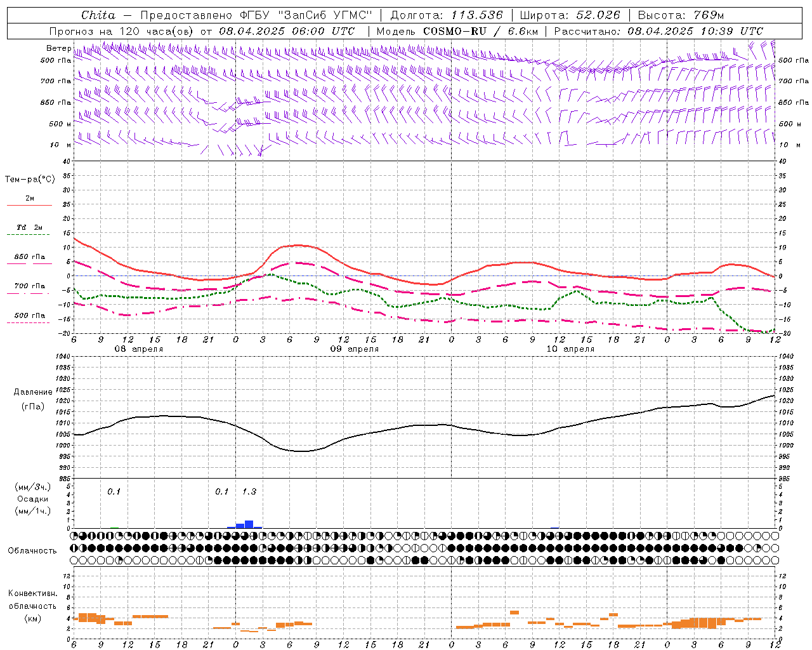Click the "Высота: 769м" elevation value
The height and width of the screenshot is (650, 812).
(681, 15)
